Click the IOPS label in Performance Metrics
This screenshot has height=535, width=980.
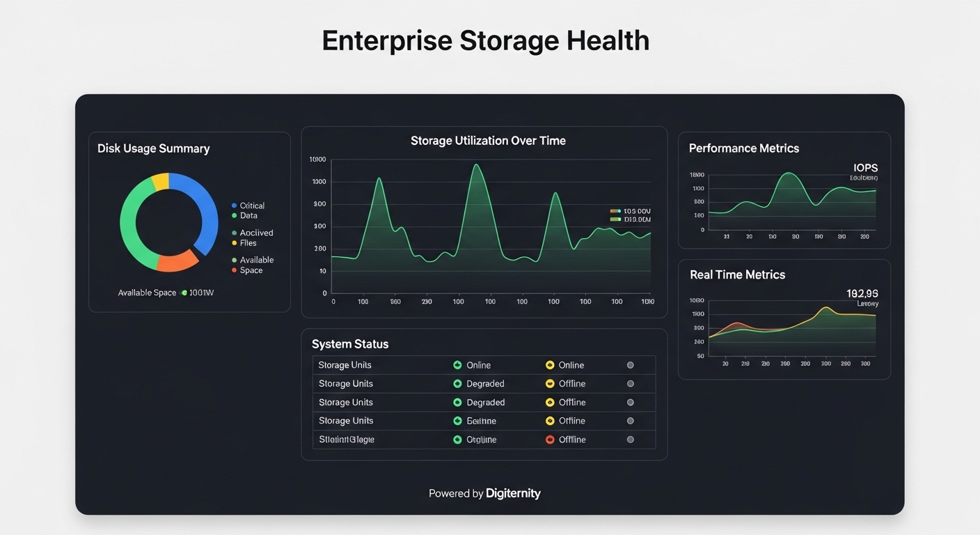click(865, 168)
